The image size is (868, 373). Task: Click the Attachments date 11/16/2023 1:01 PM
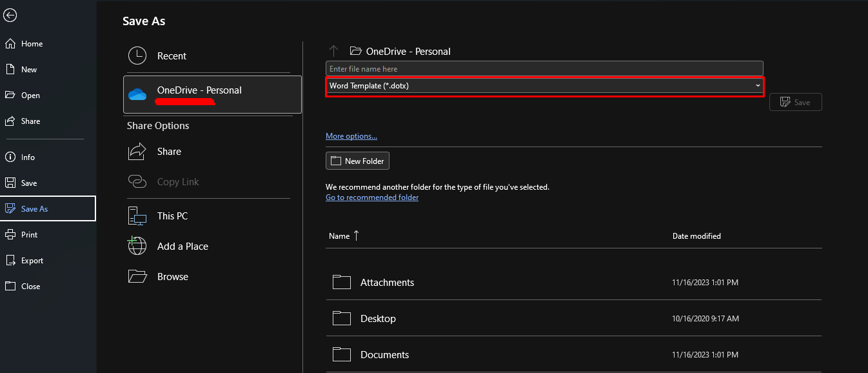705,283
